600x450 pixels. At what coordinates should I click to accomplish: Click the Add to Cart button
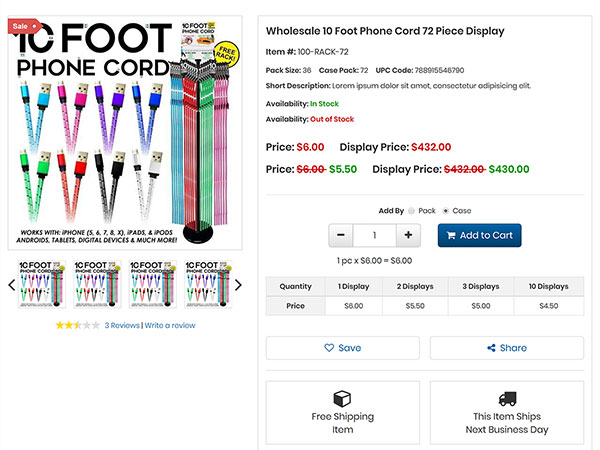[479, 235]
